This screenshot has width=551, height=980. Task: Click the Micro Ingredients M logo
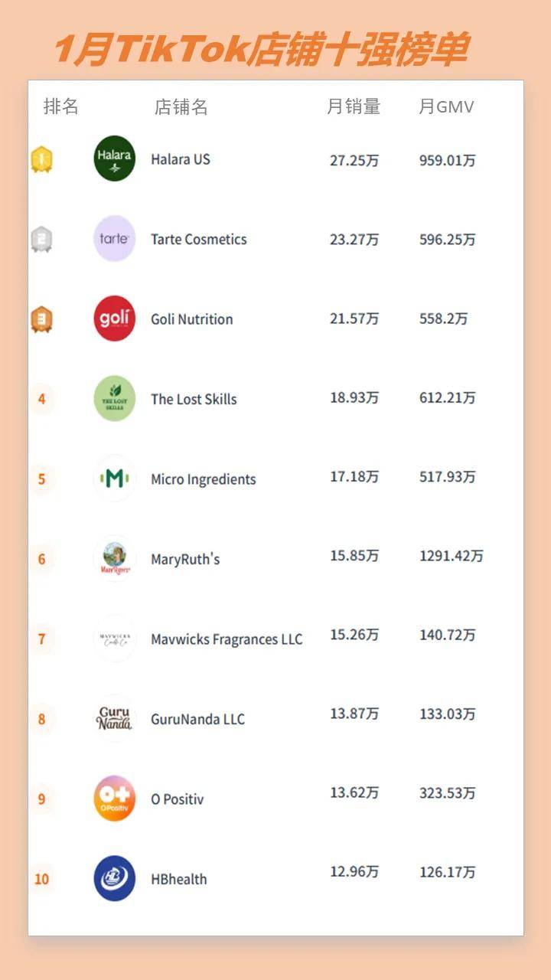pyautogui.click(x=115, y=479)
